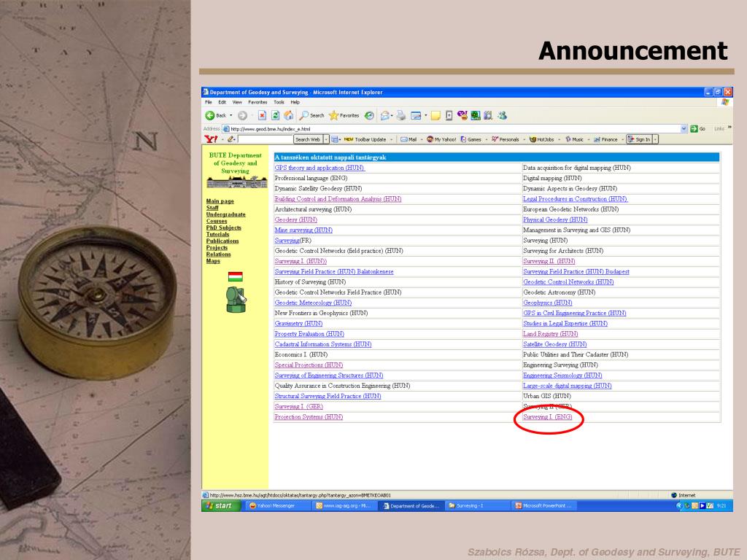Open the Satellite Geodesy (HUN) link
The height and width of the screenshot is (560, 747).
tap(554, 344)
